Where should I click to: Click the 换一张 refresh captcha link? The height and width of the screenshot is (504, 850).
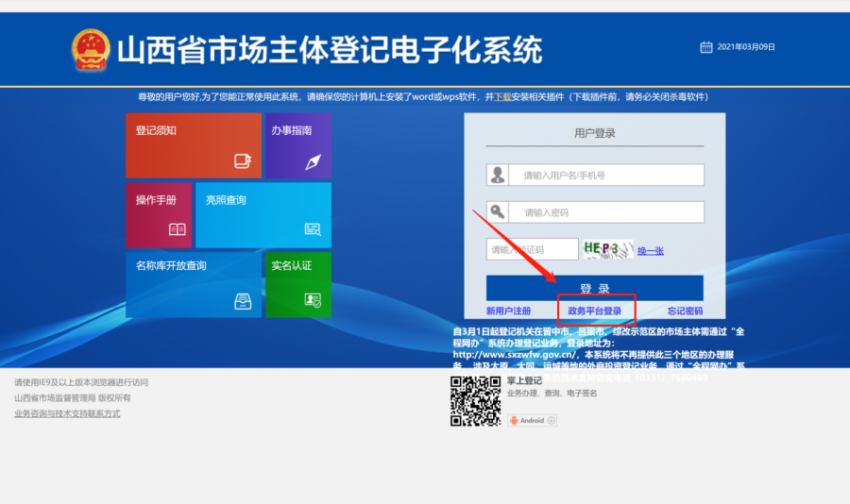coord(651,251)
